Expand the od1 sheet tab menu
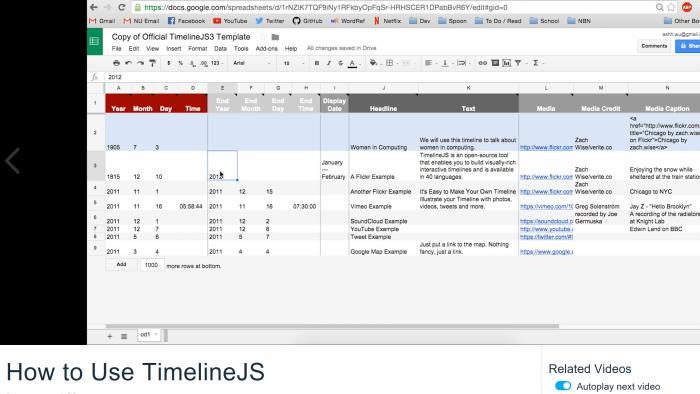Image resolution: width=700 pixels, height=394 pixels. click(156, 334)
